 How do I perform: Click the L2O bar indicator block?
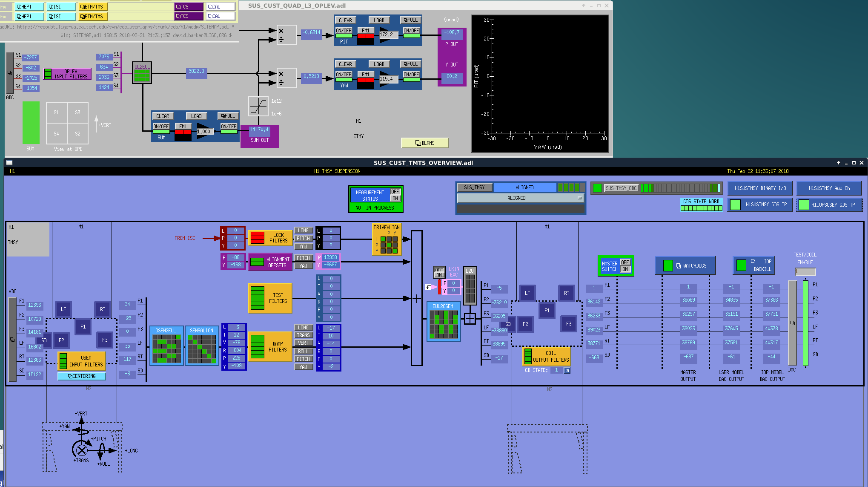tap(470, 285)
